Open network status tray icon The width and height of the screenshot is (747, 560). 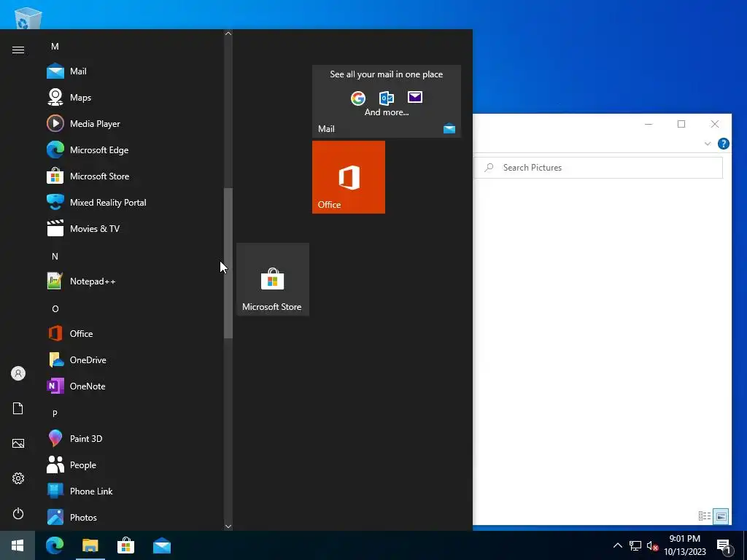coord(635,545)
